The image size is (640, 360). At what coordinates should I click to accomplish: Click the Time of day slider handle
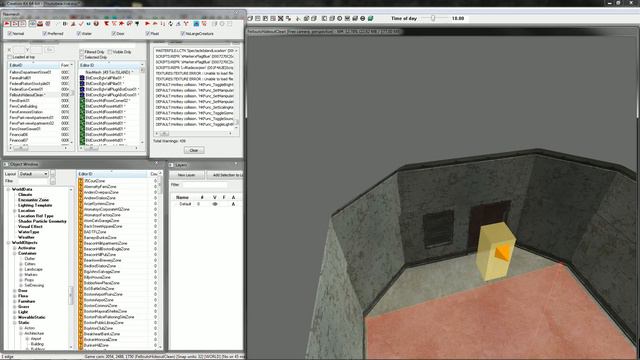point(433,18)
